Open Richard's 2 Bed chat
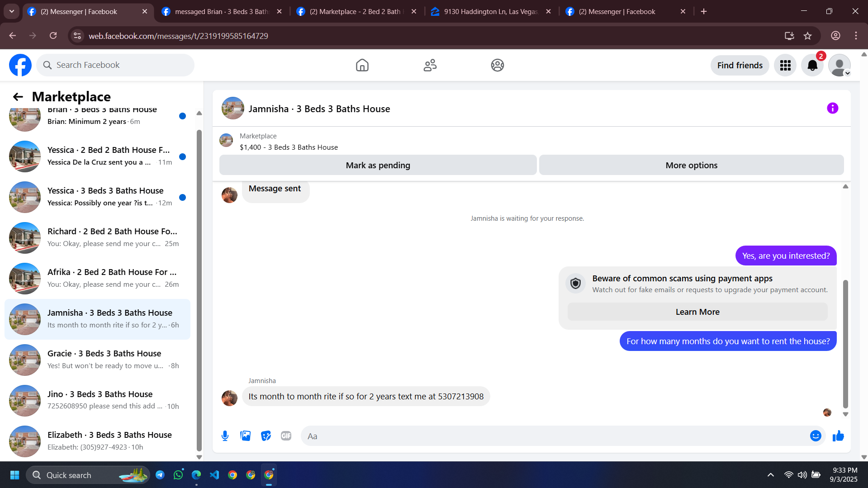 (97, 238)
